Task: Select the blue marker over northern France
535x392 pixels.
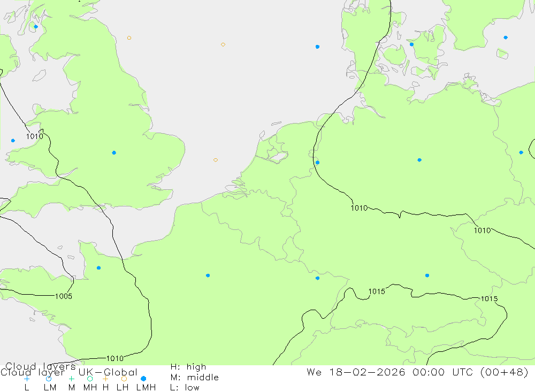Action: point(208,275)
